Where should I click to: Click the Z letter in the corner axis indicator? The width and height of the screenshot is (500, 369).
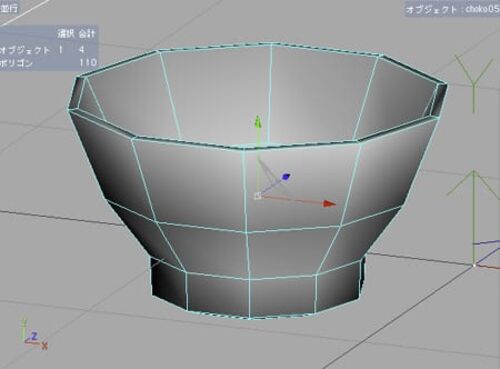click(34, 336)
